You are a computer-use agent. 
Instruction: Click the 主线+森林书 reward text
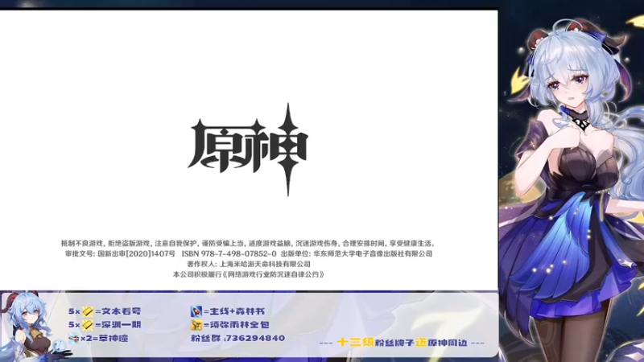tap(237, 311)
